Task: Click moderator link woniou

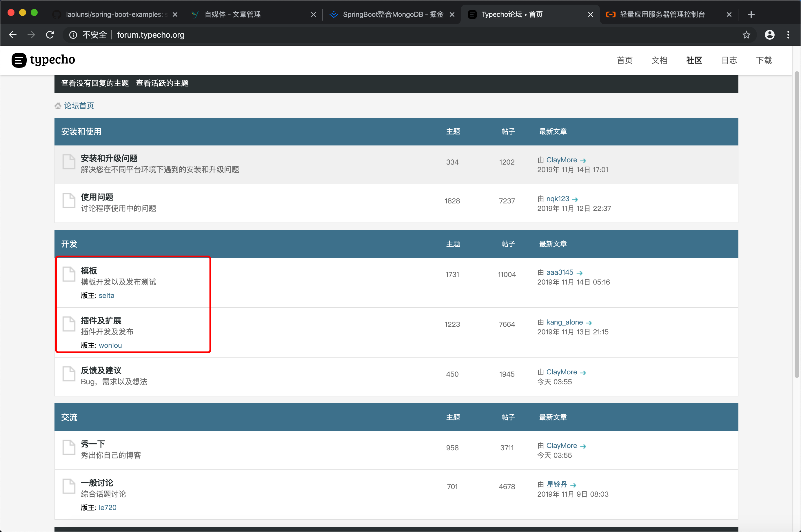Action: click(x=110, y=345)
